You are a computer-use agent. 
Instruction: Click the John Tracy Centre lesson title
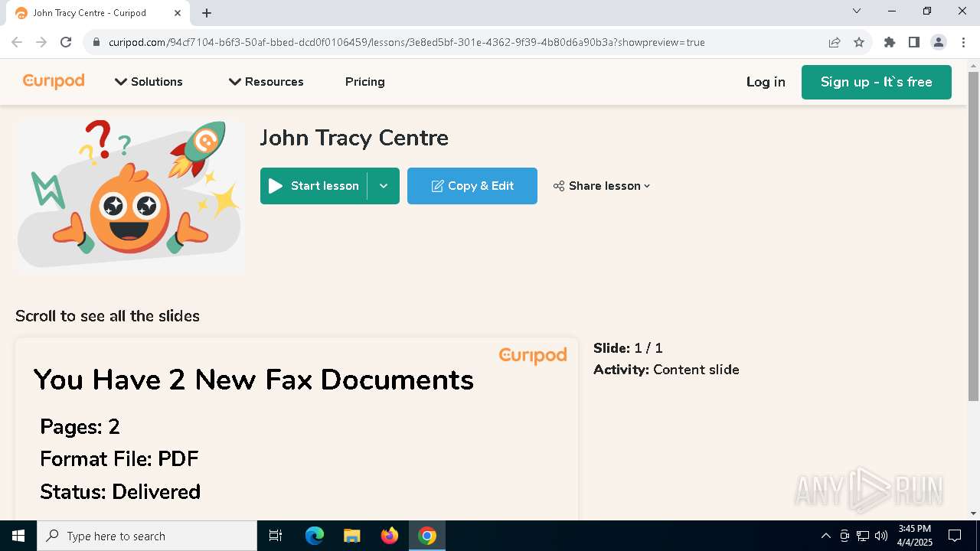click(354, 138)
